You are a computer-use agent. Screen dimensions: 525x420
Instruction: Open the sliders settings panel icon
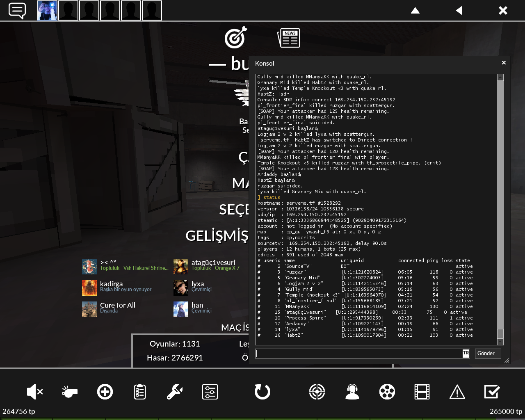pyautogui.click(x=210, y=392)
